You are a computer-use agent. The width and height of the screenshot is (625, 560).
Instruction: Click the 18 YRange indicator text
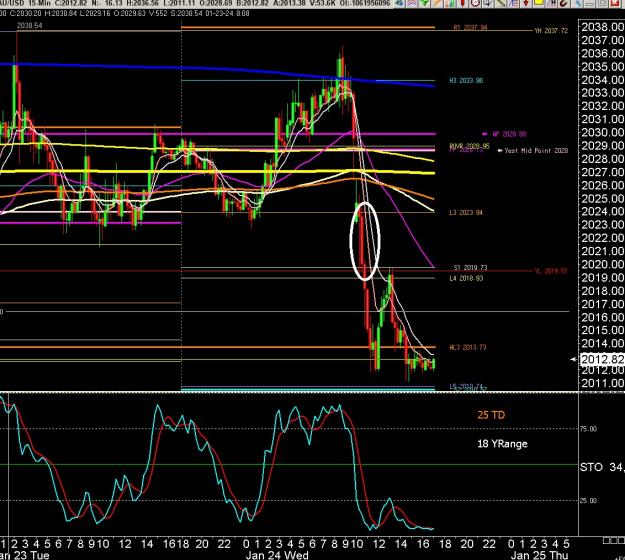tap(502, 444)
